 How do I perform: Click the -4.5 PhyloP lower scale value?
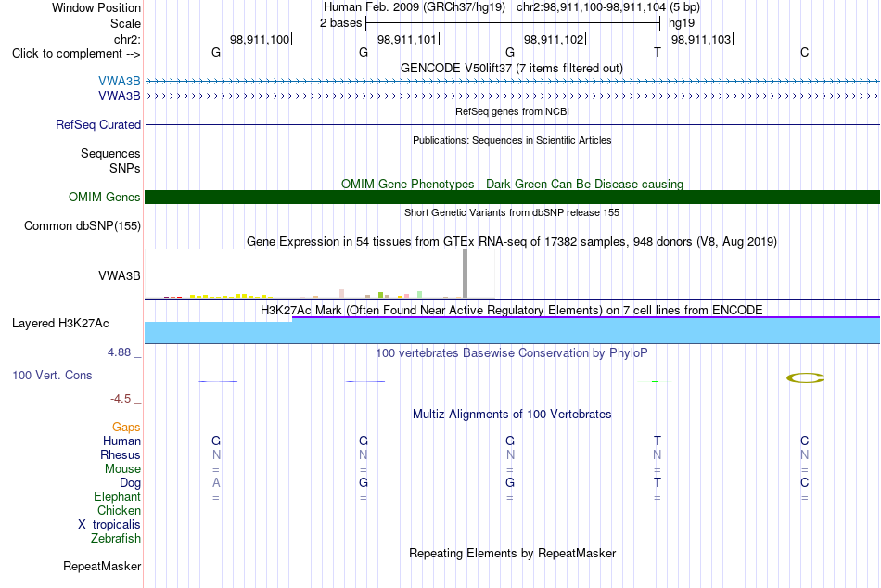121,399
